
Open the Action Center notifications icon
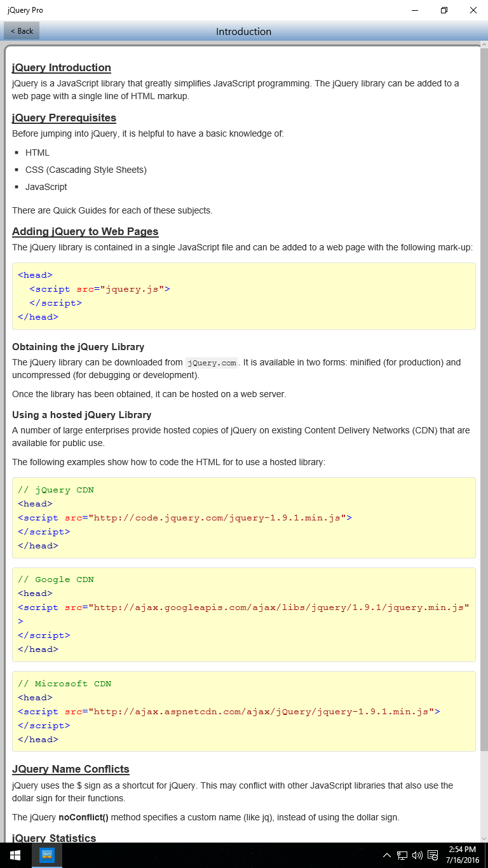433,855
